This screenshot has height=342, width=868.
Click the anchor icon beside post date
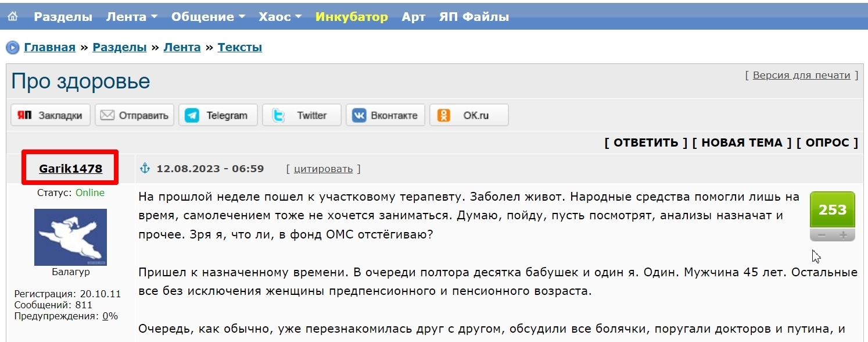click(x=145, y=169)
